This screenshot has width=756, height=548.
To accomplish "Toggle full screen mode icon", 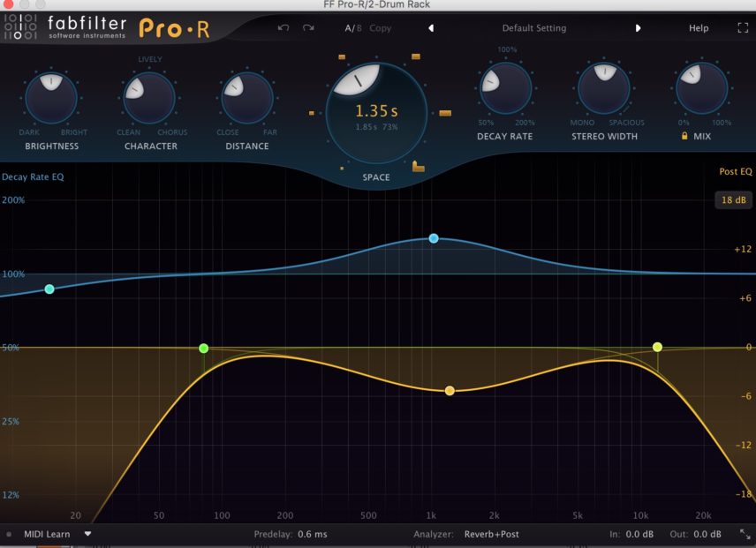I will (x=743, y=28).
